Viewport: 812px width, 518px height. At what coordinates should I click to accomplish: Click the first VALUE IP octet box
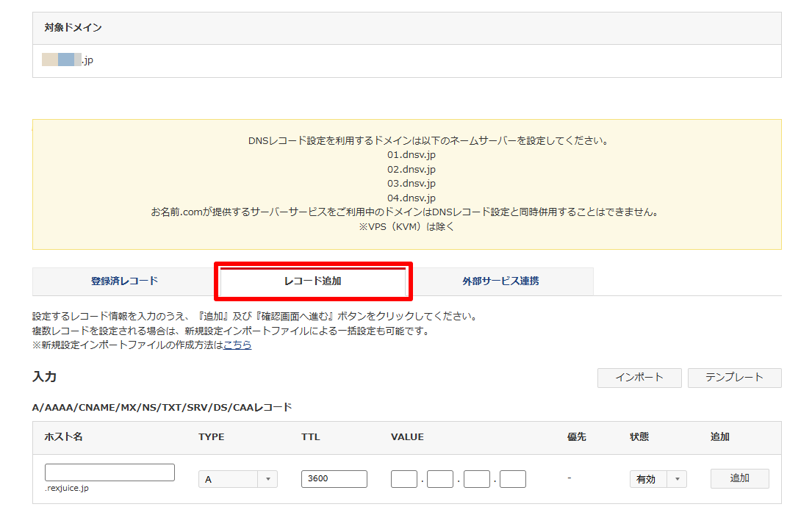pos(403,479)
